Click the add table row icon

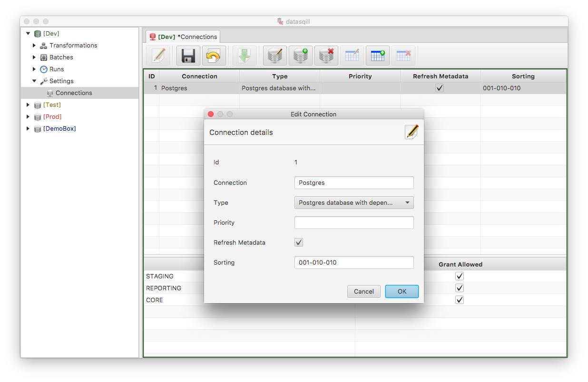377,56
